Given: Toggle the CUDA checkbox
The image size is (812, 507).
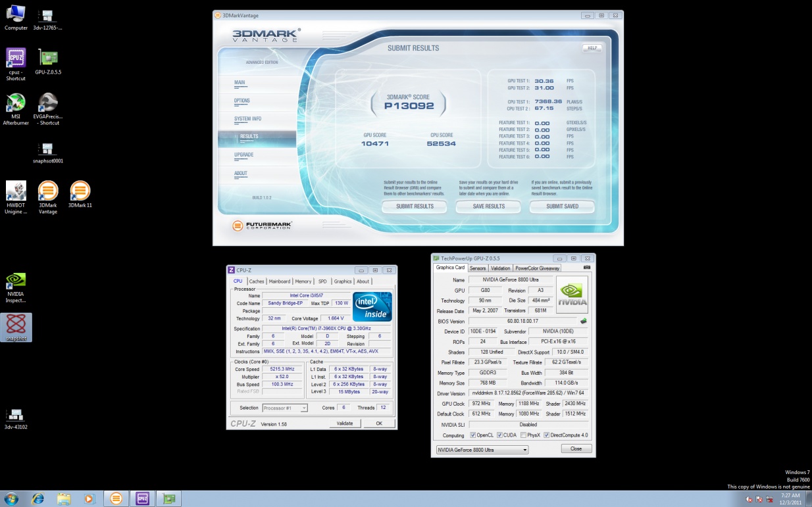Looking at the screenshot, I should click(499, 435).
